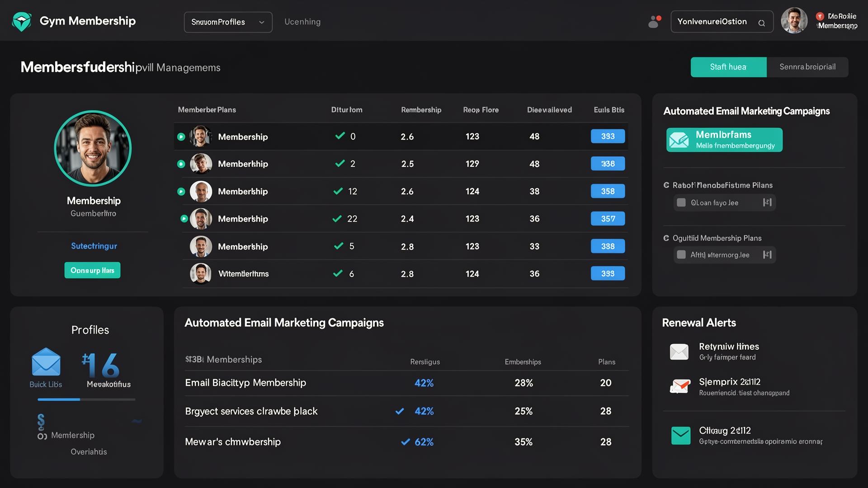Open the Sutectringur link
Viewport: 868px width, 488px height.
point(94,246)
